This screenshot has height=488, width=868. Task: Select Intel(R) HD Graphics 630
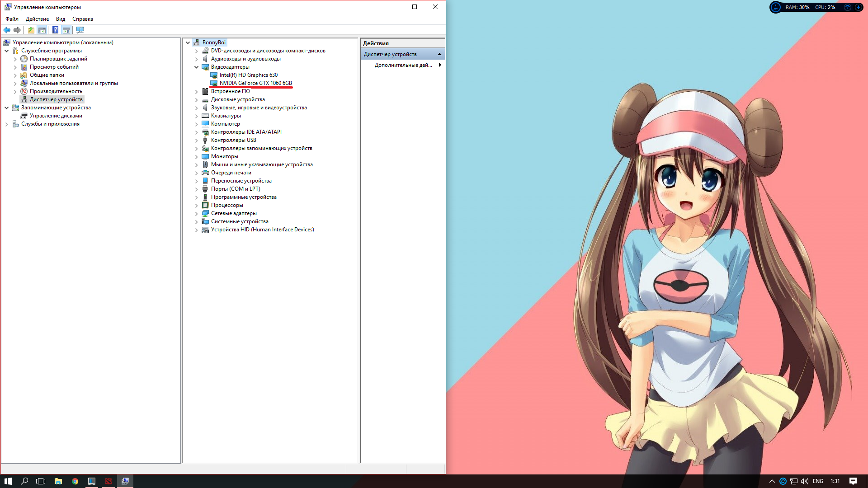[x=248, y=75]
